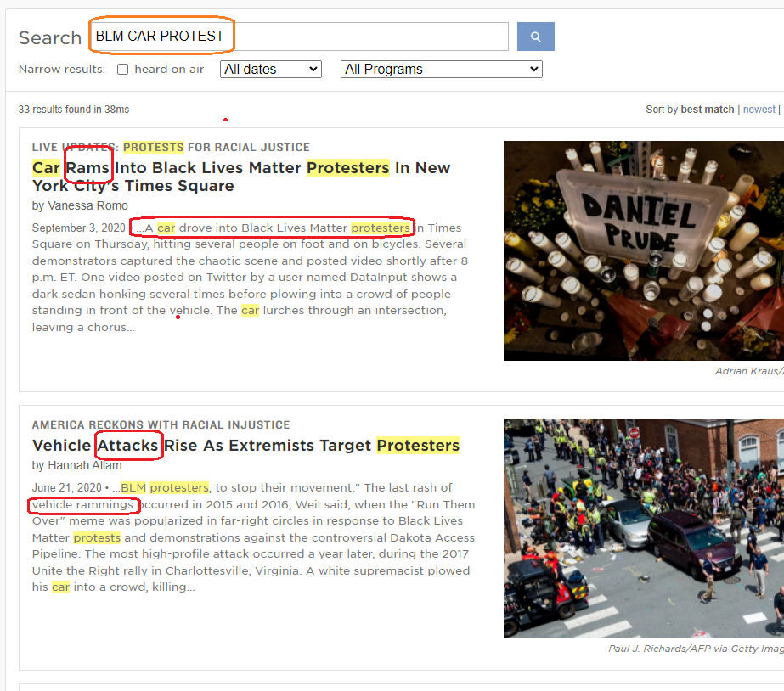
Task: Enable the heard on air checkbox
Action: [x=122, y=69]
